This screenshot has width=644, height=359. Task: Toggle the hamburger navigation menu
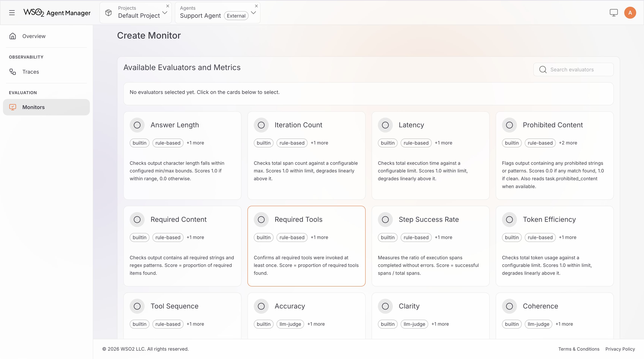pyautogui.click(x=12, y=13)
